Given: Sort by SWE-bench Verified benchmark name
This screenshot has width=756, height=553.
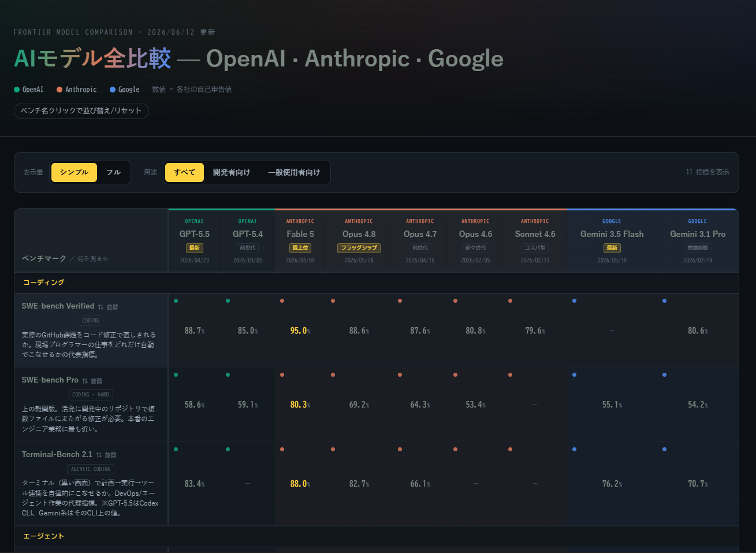Looking at the screenshot, I should [x=58, y=306].
